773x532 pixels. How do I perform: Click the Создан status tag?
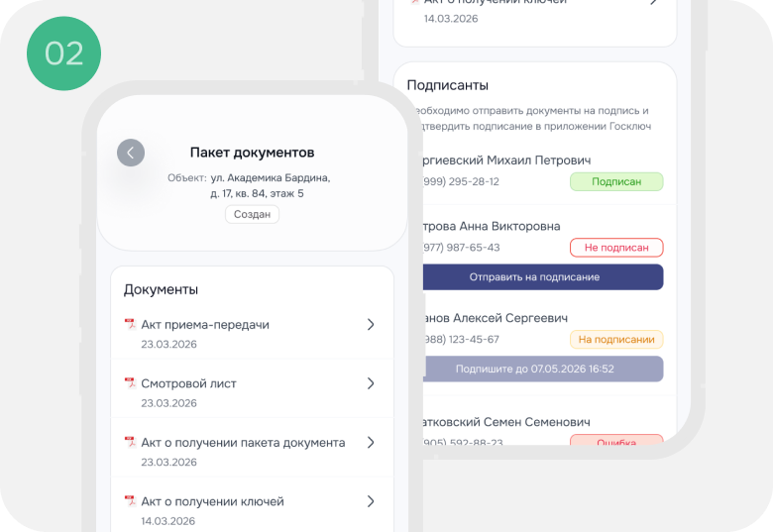point(252,214)
